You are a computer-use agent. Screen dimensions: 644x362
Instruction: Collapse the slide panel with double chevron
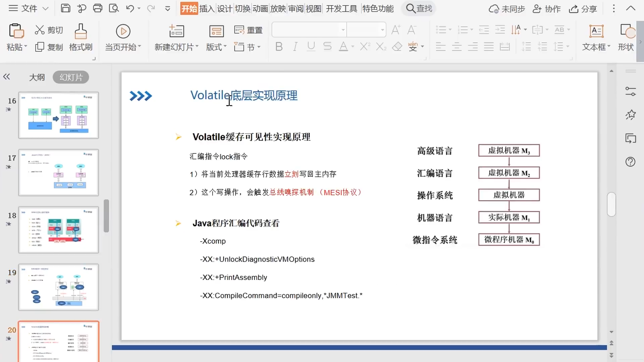click(7, 77)
